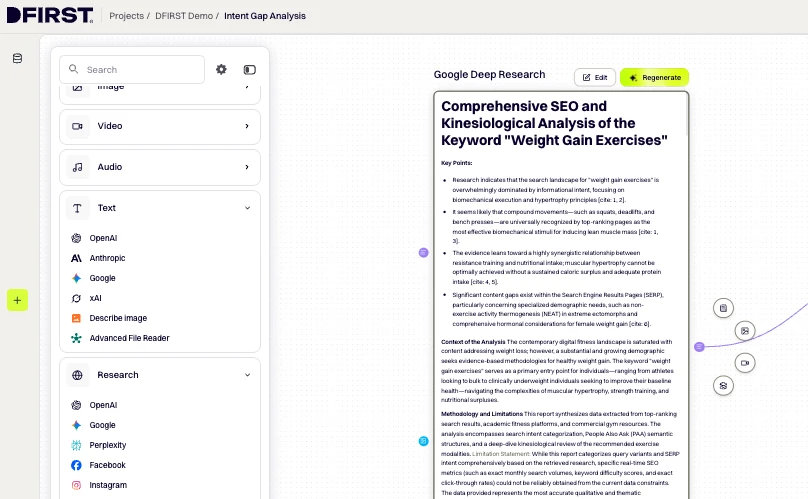Click the Edit button
Screen dimensions: 808x499
pos(595,77)
